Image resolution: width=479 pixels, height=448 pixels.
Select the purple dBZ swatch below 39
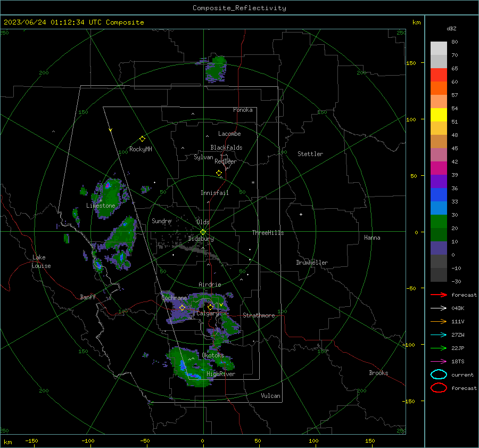[439, 181]
